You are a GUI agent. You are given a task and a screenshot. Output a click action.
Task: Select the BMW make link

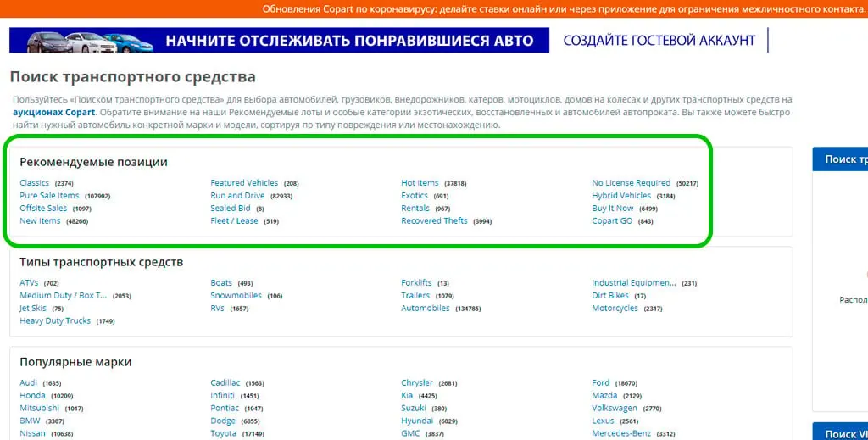click(30, 421)
